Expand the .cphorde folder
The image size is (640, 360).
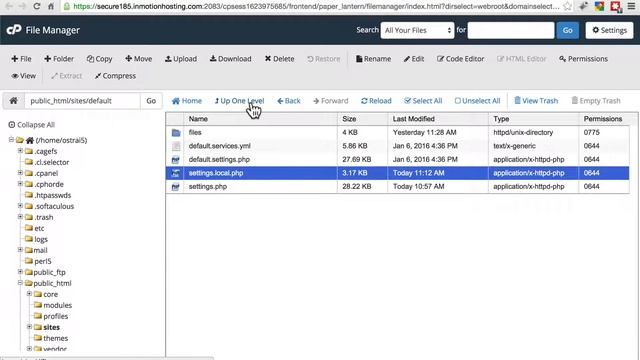pos(20,184)
